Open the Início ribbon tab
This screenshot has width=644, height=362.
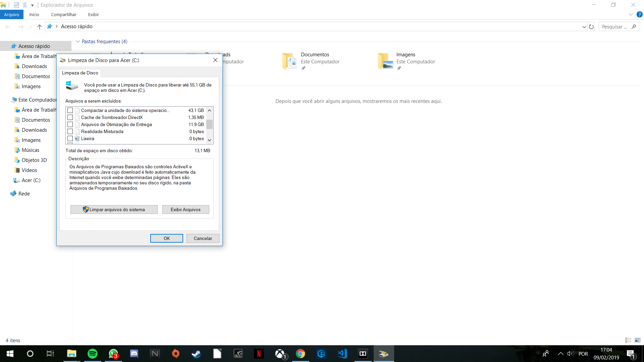click(34, 14)
